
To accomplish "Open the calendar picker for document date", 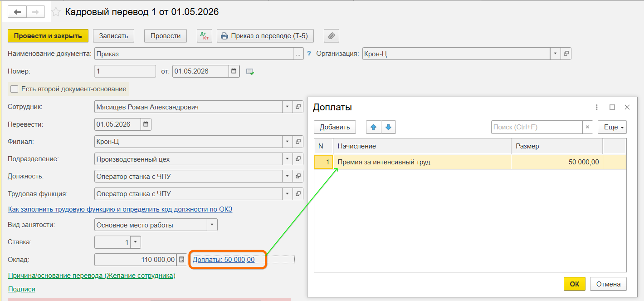I will [x=234, y=71].
